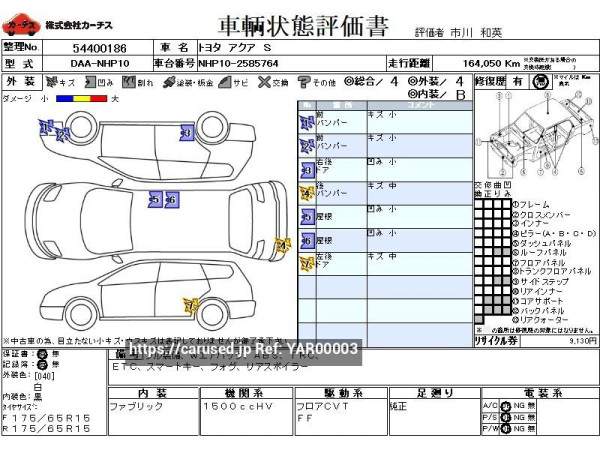Open the carused.jp watermark link
The height and width of the screenshot is (450, 600).
click(243, 348)
